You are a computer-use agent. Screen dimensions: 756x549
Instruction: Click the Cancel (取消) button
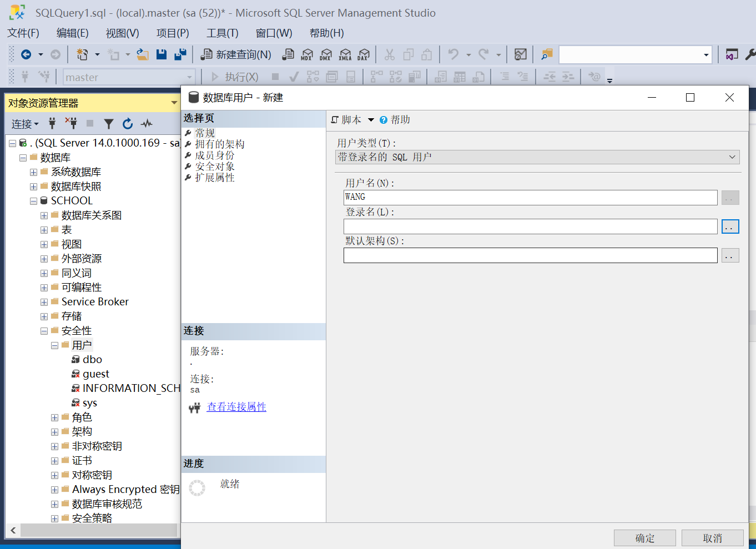click(713, 538)
